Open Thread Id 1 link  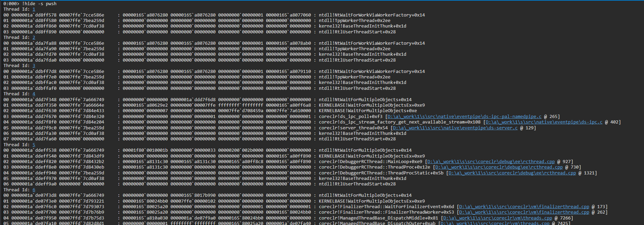(x=34, y=9)
